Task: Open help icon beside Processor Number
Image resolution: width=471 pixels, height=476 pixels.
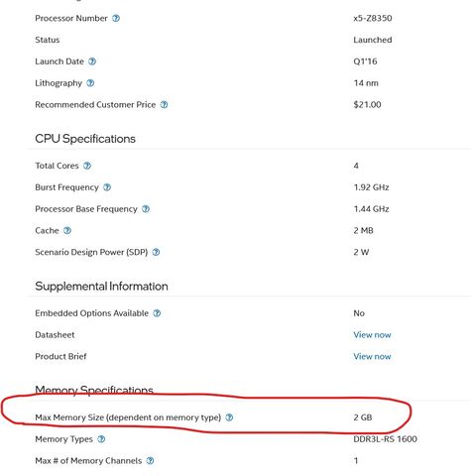Action: 116,18
